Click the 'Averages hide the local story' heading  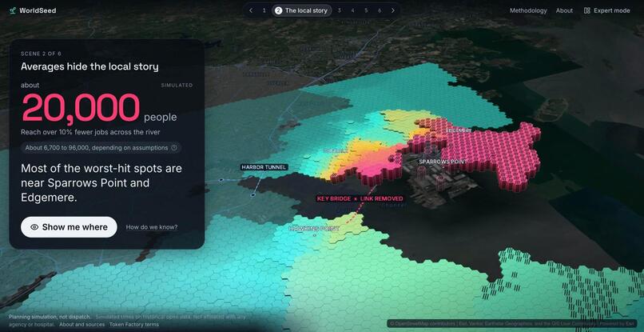[89, 66]
